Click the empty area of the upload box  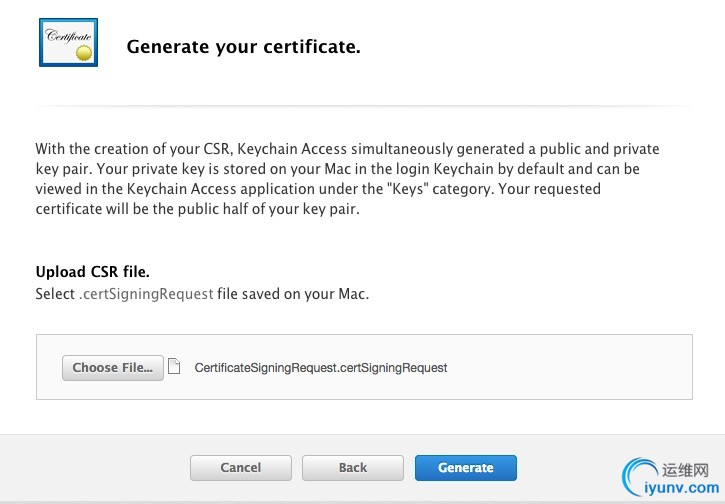click(x=569, y=367)
